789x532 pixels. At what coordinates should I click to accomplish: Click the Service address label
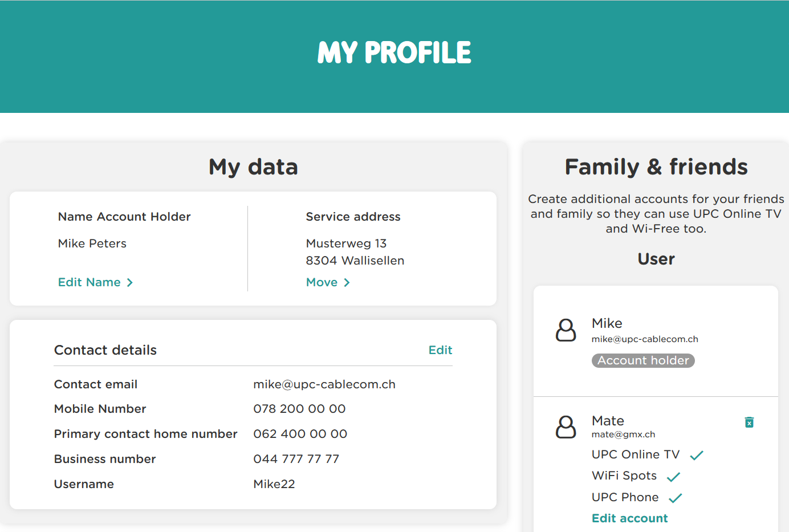[x=353, y=217]
